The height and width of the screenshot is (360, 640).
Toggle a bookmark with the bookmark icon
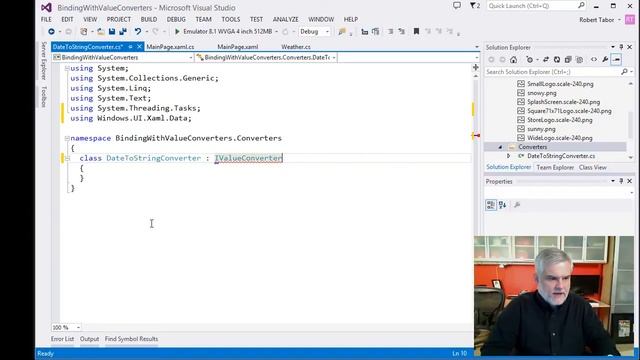click(x=416, y=31)
